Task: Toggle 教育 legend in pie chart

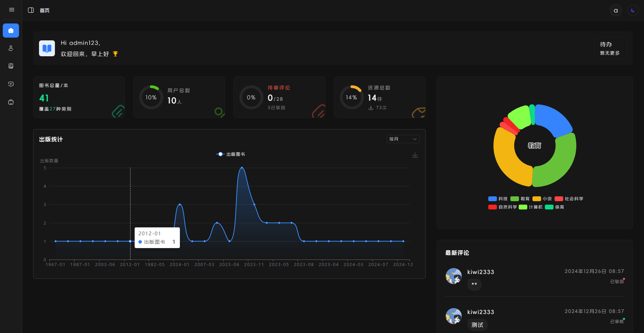Action: pyautogui.click(x=520, y=199)
